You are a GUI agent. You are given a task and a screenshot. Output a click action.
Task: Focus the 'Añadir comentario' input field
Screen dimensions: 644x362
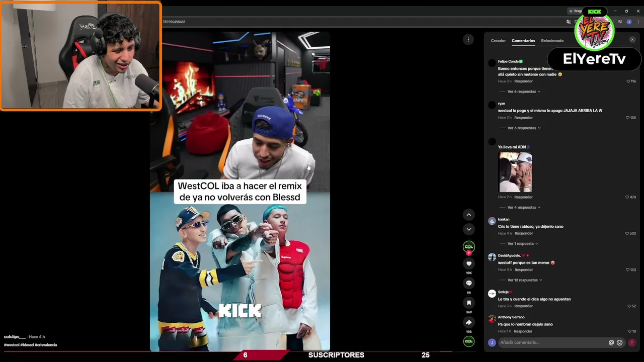552,342
